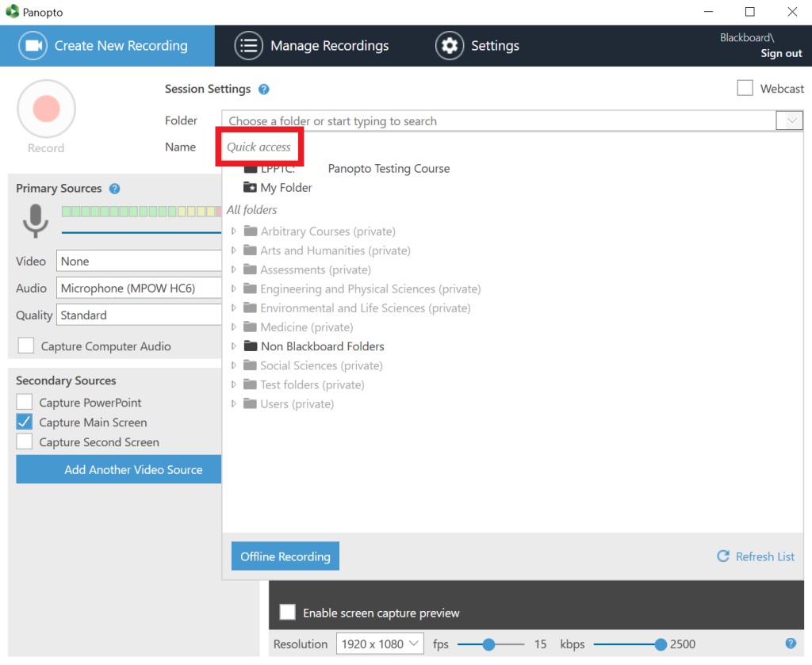Click the list icon for Manage Recordings
Screen dimensions: 812x665
tap(248, 45)
